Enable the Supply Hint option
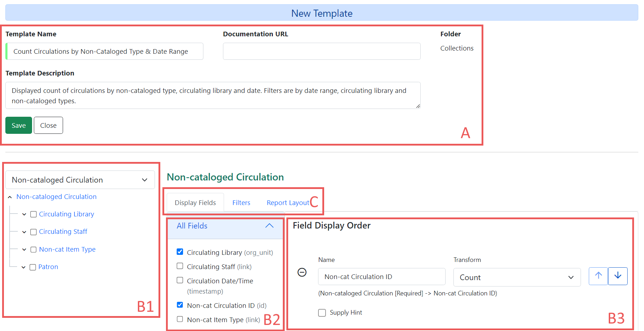644x331 pixels. pyautogui.click(x=322, y=312)
